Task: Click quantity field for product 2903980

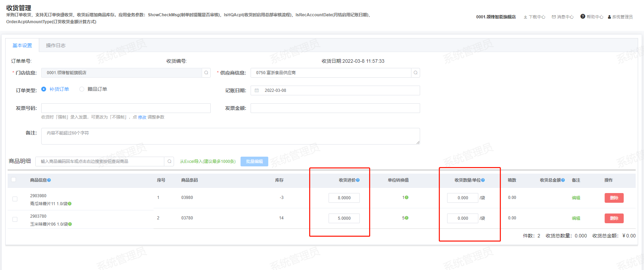Action: pos(463,198)
